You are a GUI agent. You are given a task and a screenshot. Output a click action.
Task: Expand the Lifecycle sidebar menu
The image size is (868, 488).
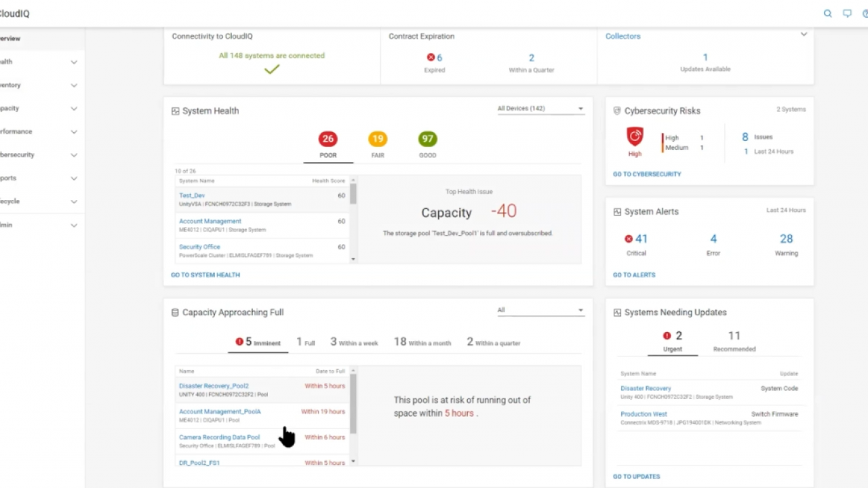74,201
